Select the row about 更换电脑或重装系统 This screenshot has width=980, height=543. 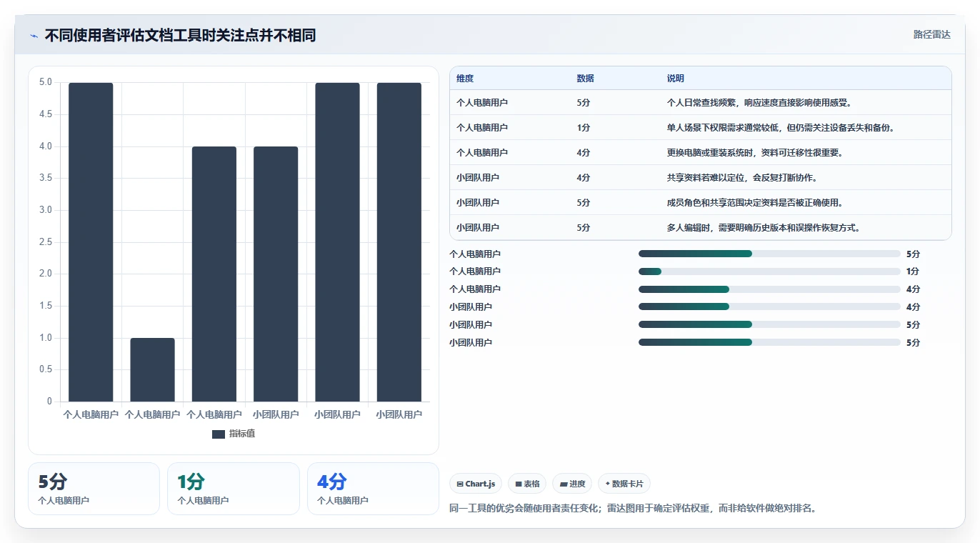[701, 153]
